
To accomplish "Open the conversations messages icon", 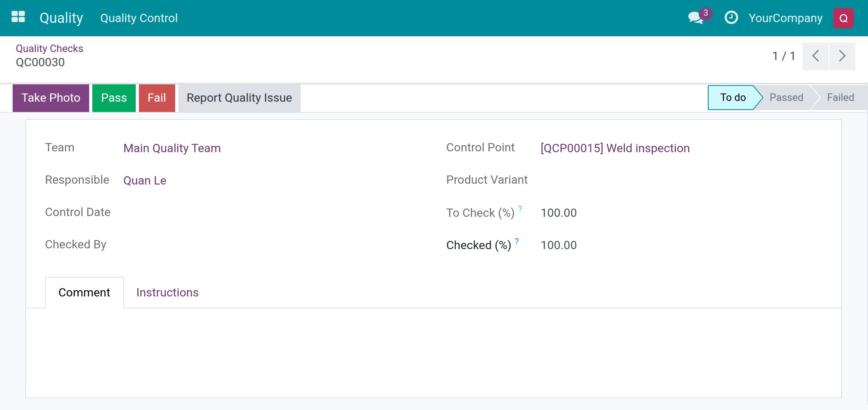I will tap(696, 18).
